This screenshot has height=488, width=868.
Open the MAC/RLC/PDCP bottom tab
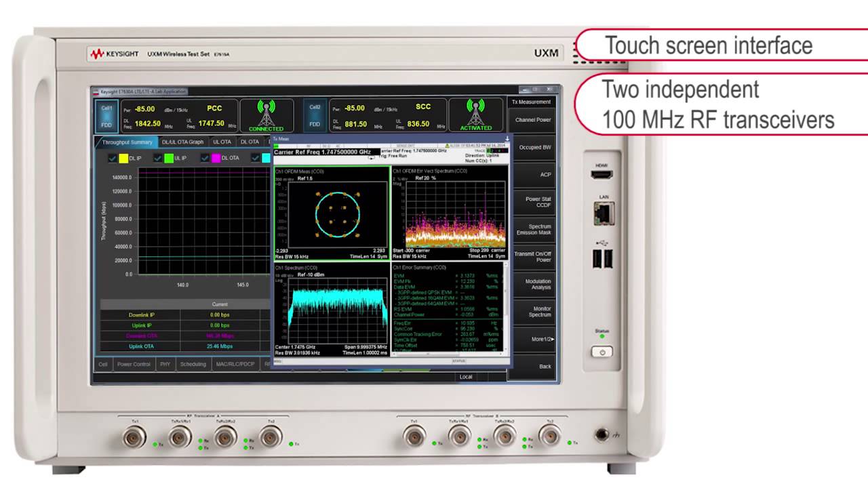tap(235, 364)
